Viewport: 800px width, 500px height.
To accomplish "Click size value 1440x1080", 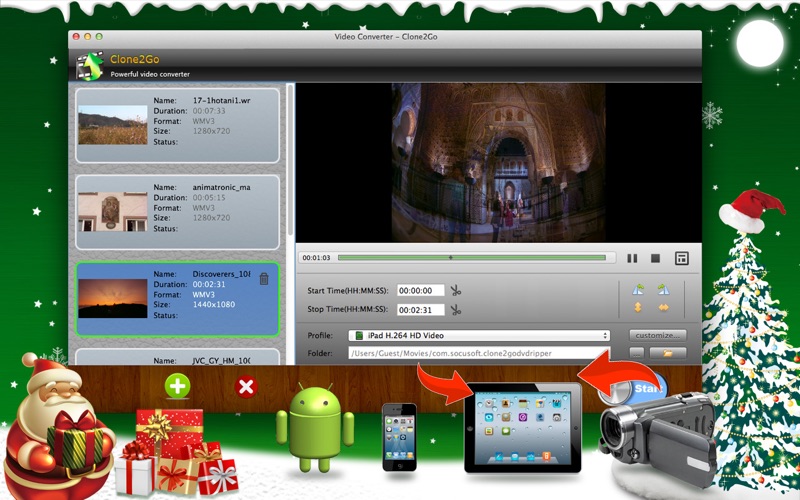I will point(214,305).
